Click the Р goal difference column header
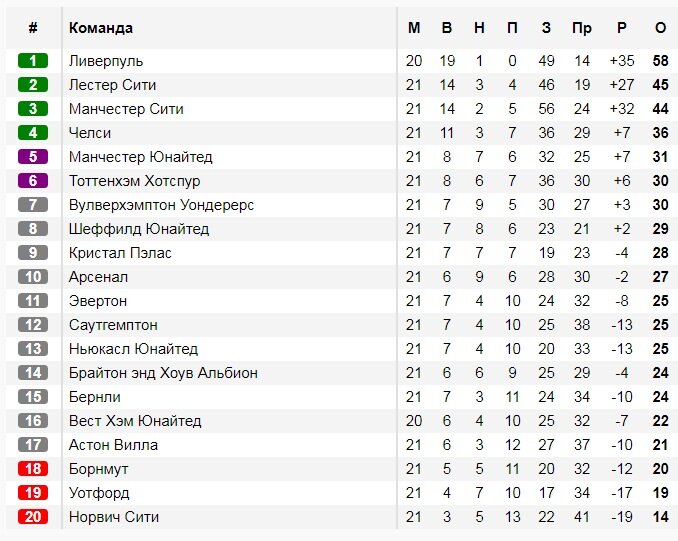Viewport: 678px width, 541px height. (x=622, y=28)
